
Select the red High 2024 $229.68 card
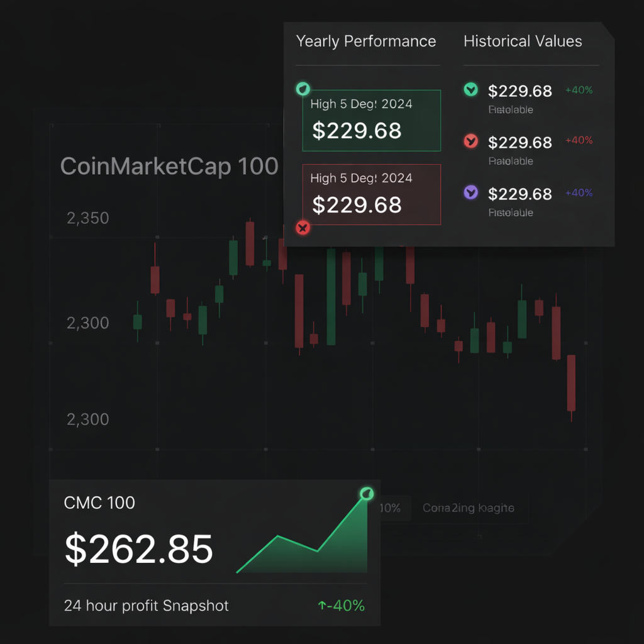(371, 194)
